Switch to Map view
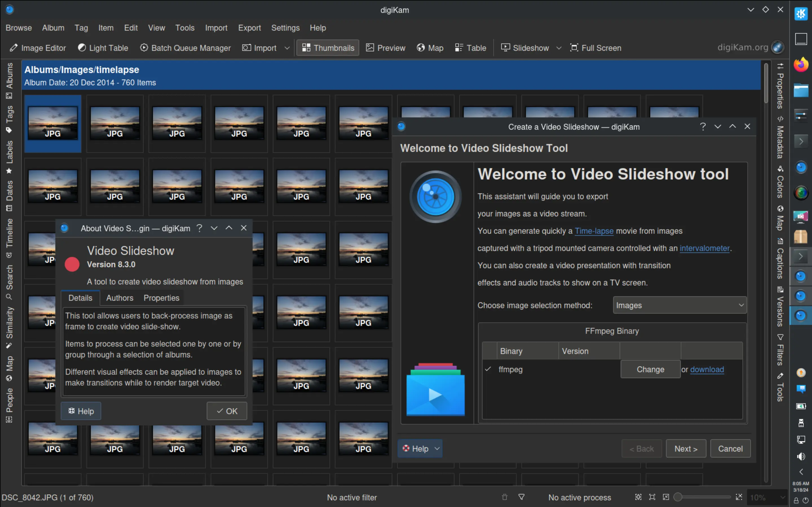 [x=430, y=48]
